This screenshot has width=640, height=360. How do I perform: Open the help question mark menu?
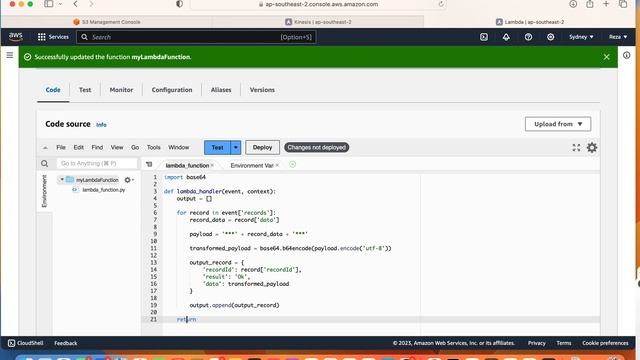[528, 37]
